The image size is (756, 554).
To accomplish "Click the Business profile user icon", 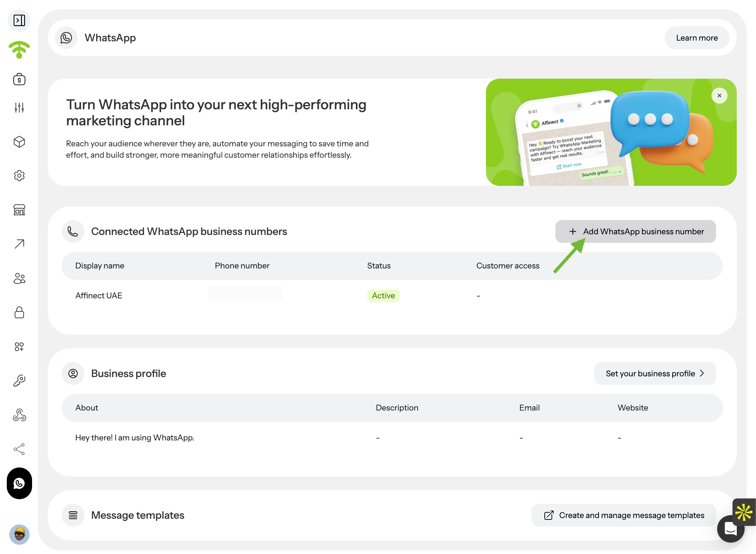I will pyautogui.click(x=73, y=373).
